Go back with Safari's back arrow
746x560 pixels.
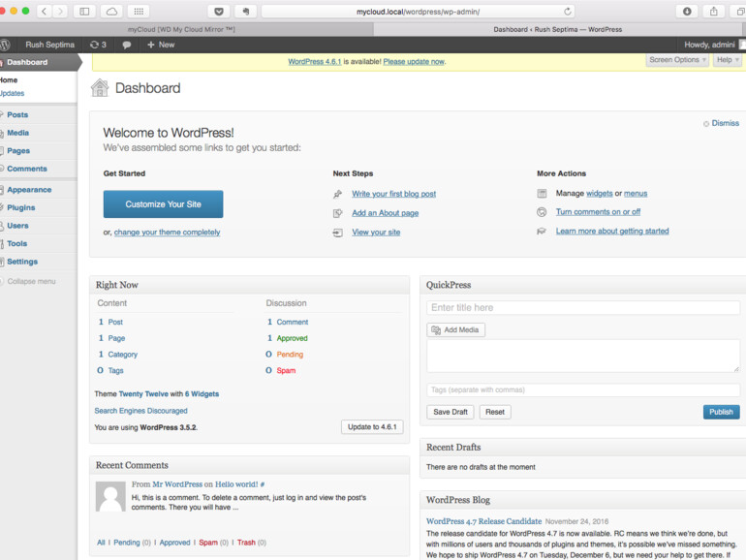[x=44, y=12]
